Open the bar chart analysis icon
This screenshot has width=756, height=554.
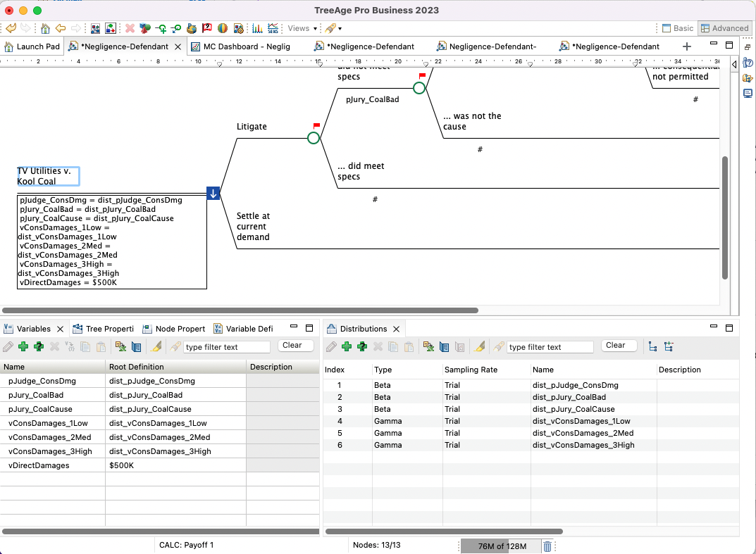257,28
